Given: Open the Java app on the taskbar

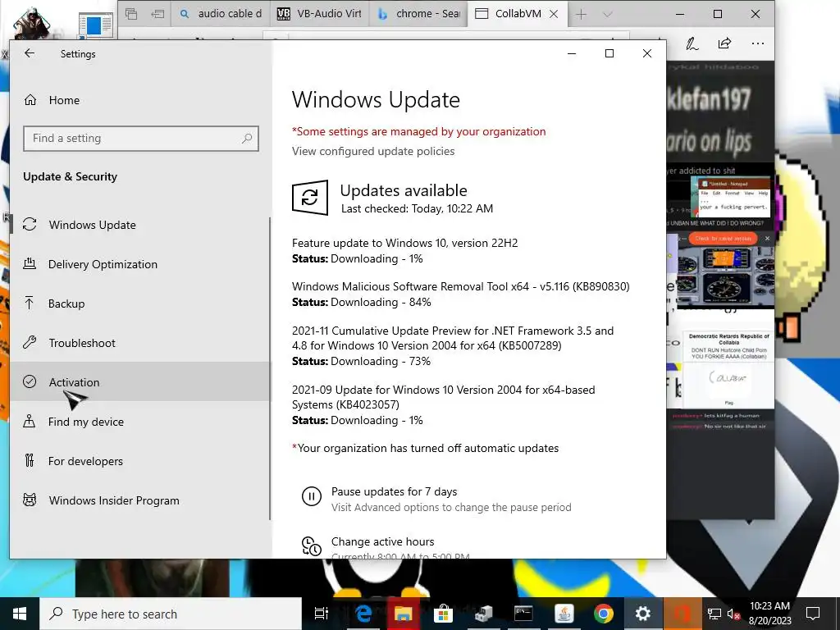Looking at the screenshot, I should 564,614.
